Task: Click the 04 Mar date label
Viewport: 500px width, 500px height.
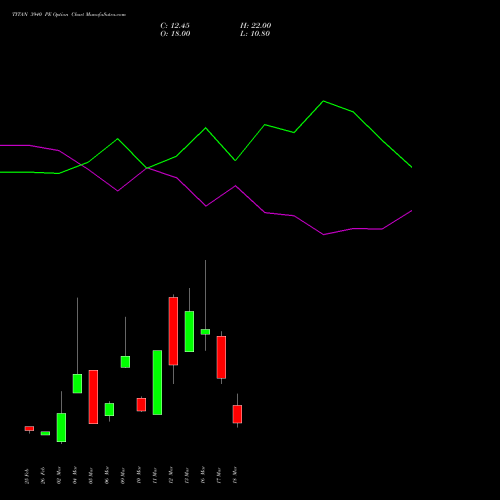Action: 75,475
